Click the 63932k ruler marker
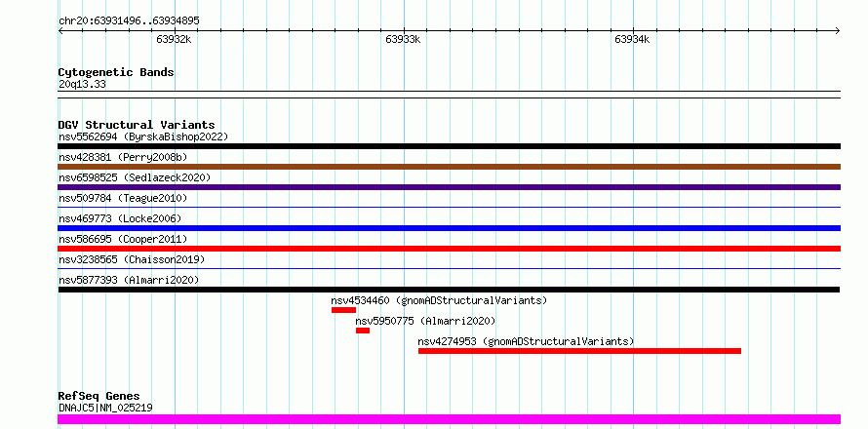This screenshot has height=429, width=868. (x=174, y=39)
